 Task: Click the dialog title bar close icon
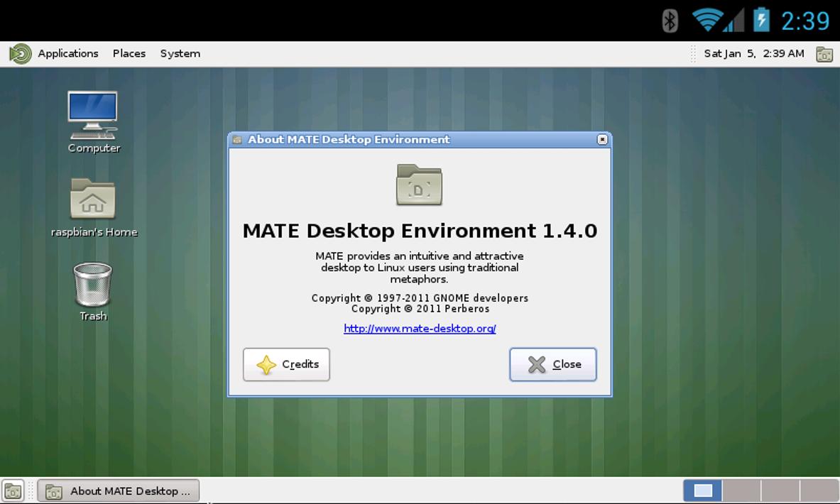602,139
